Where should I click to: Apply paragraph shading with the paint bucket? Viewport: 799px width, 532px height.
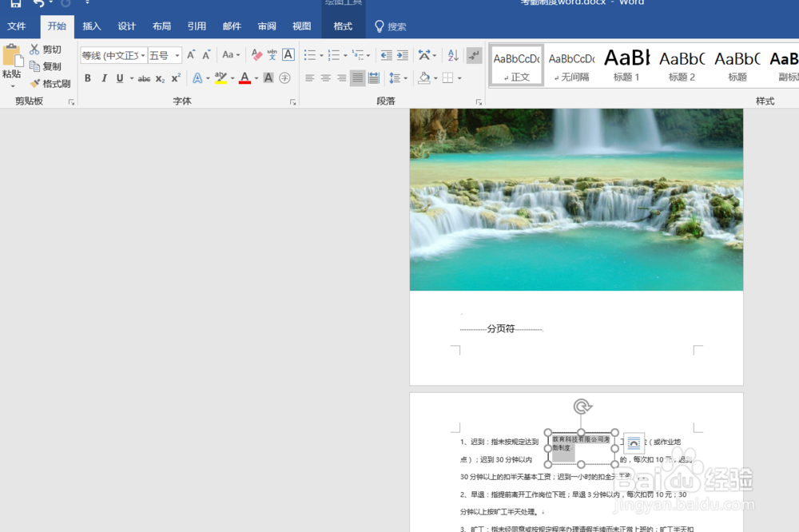(x=424, y=78)
